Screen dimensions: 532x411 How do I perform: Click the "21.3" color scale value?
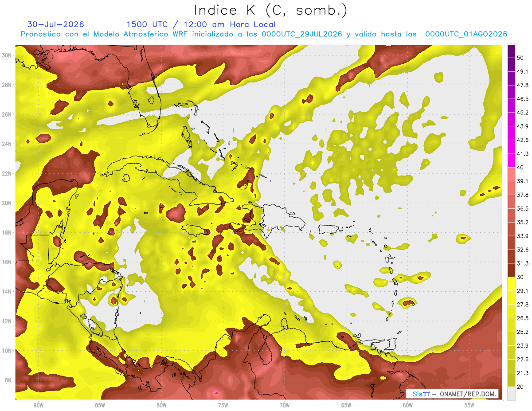[522, 373]
